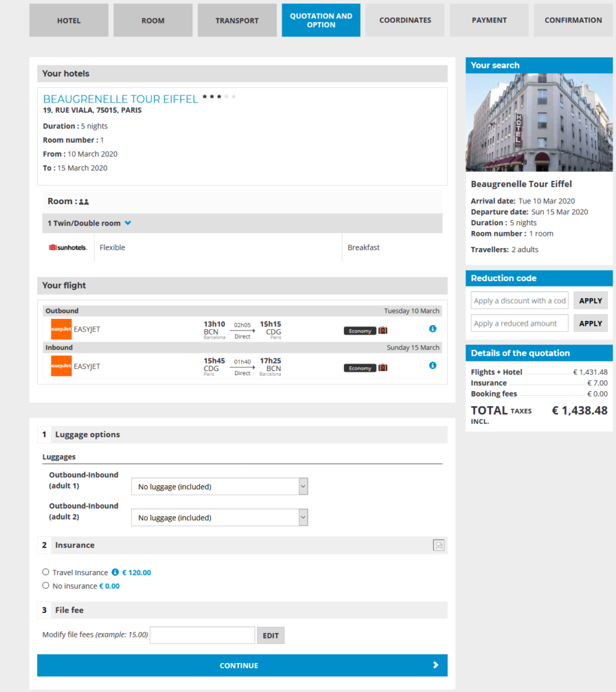The width and height of the screenshot is (616, 692).
Task: Click the easyJet logo on outbound flight
Action: coord(61,329)
